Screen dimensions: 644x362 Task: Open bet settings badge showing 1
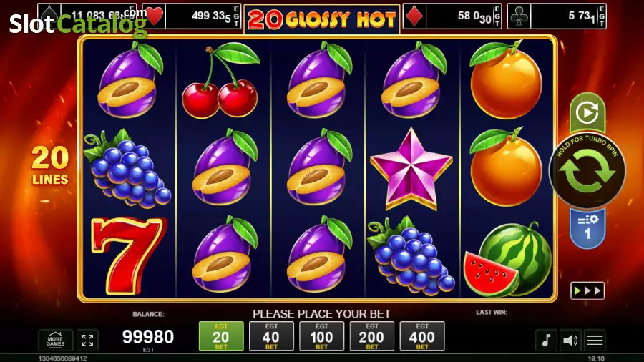(x=587, y=228)
